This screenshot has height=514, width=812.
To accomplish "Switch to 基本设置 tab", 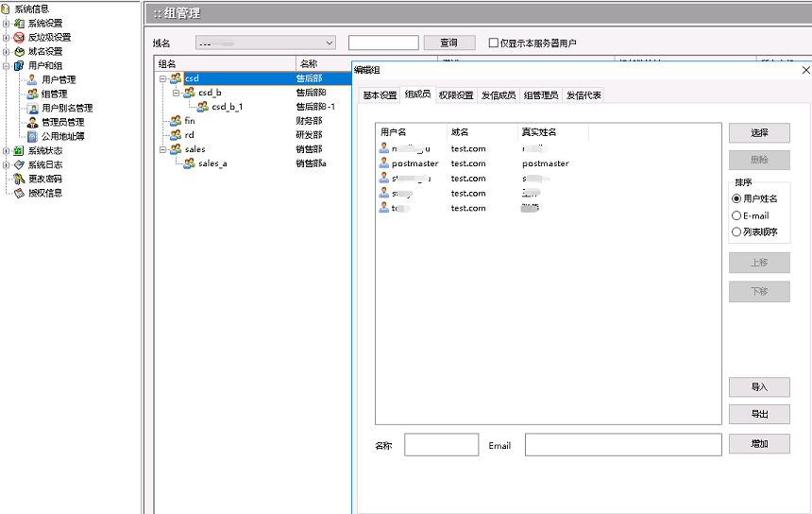I will click(x=380, y=95).
